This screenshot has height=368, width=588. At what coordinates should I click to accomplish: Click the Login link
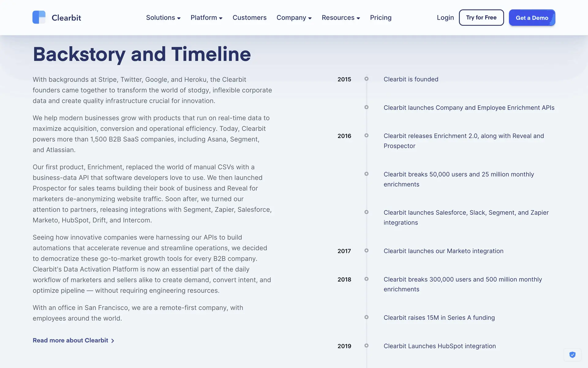pos(445,18)
